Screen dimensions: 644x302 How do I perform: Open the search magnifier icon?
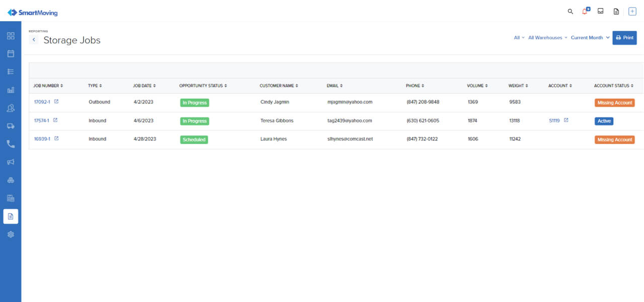click(570, 11)
